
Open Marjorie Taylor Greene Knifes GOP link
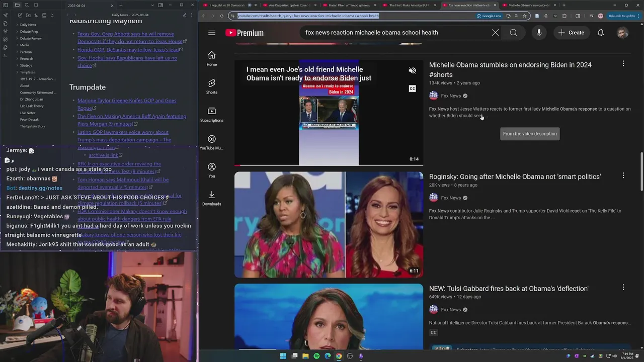[x=127, y=104]
